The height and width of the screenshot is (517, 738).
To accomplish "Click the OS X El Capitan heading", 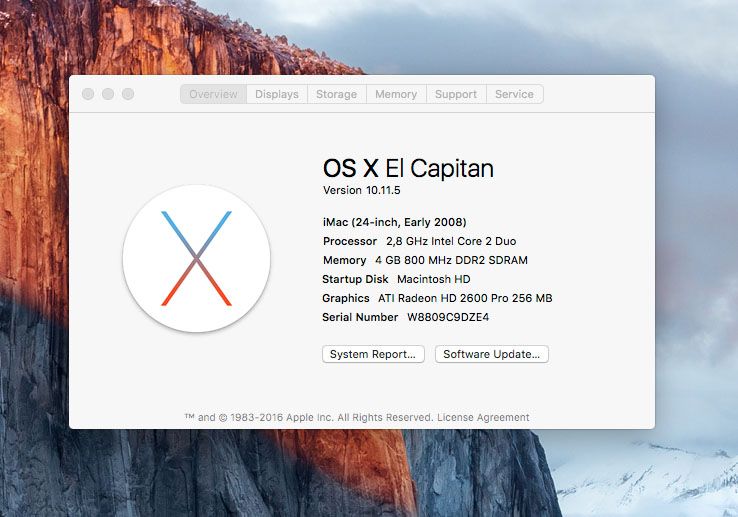I will pyautogui.click(x=408, y=168).
